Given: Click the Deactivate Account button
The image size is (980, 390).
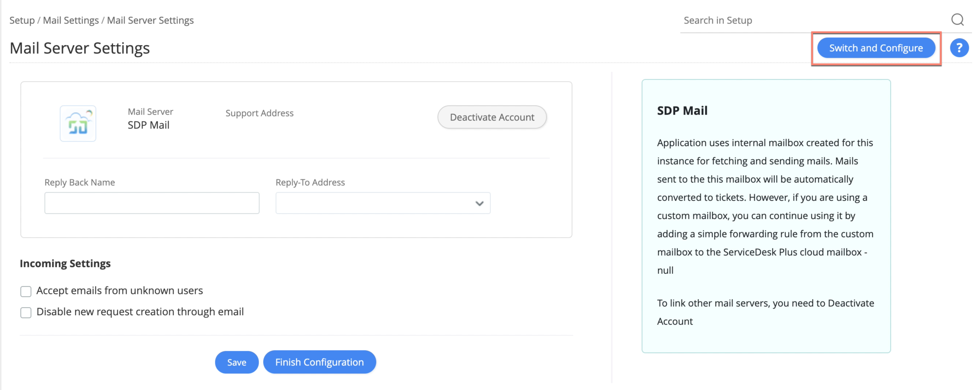Looking at the screenshot, I should [x=492, y=117].
